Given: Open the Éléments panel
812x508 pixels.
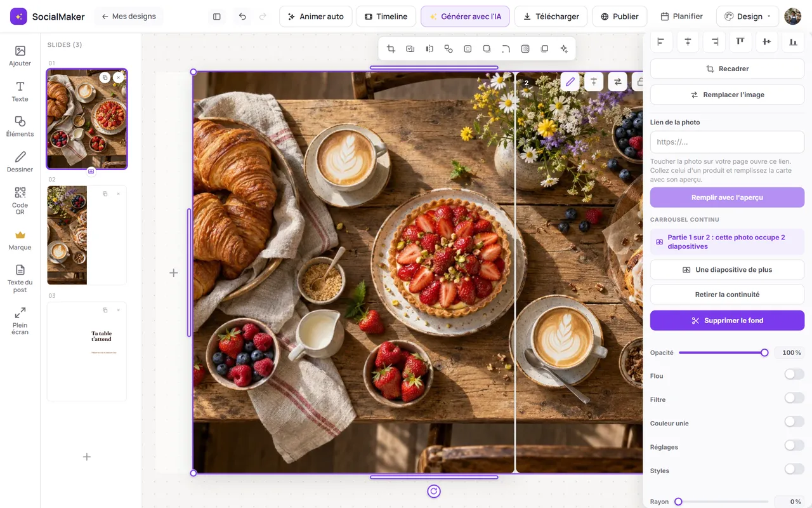Looking at the screenshot, I should [x=20, y=126].
